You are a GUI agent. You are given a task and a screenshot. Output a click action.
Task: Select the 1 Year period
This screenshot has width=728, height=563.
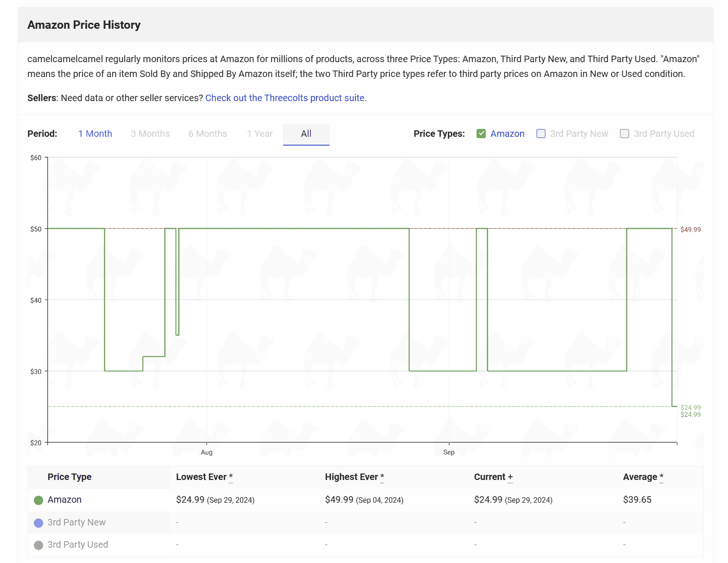tap(259, 134)
